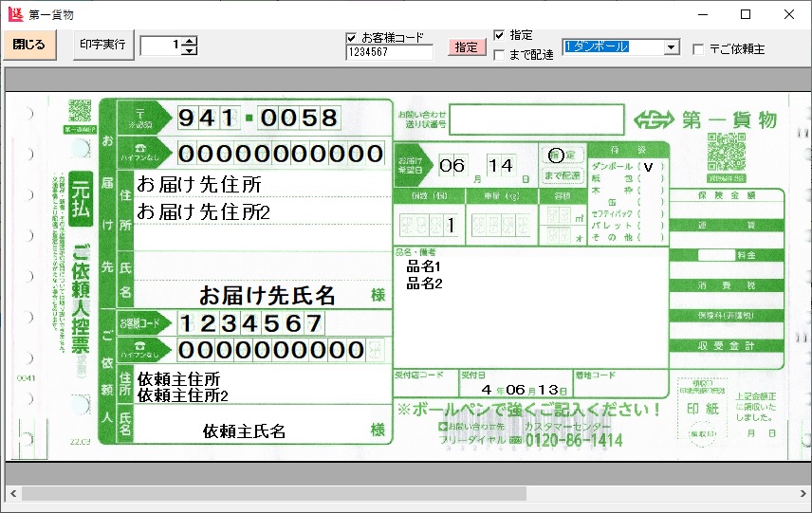Minimize the 第一貨物 window
The height and width of the screenshot is (513, 812).
[x=703, y=14]
